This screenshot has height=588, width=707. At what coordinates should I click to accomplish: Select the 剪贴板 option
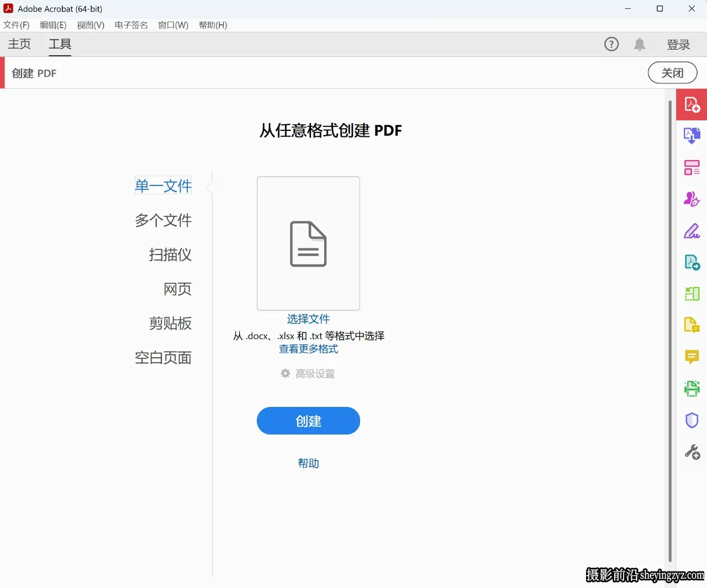170,323
